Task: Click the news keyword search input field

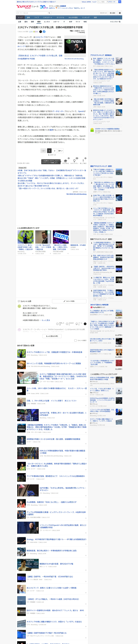Action: tap(32, 13)
